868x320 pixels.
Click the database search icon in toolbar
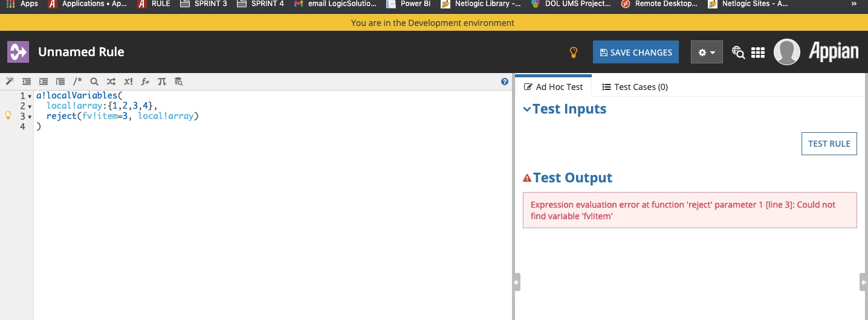coord(178,82)
